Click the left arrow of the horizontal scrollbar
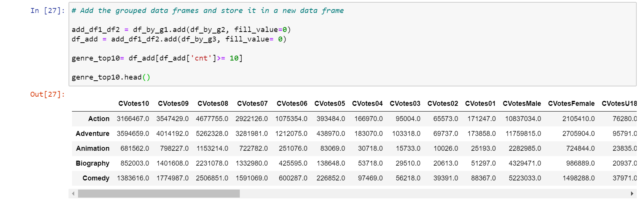This screenshot has height=201, width=644. pos(73,194)
